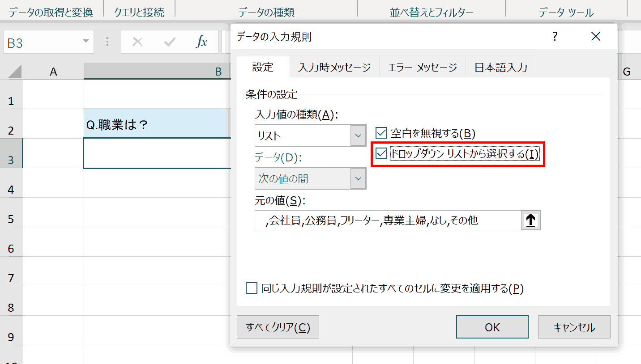641x364 pixels.
Task: Click the help question mark in dialog
Action: click(555, 37)
